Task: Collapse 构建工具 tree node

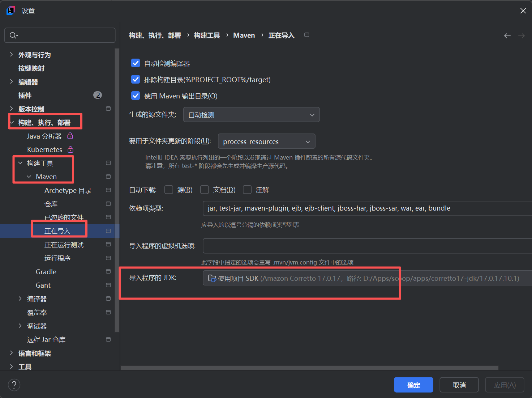Action: point(20,163)
